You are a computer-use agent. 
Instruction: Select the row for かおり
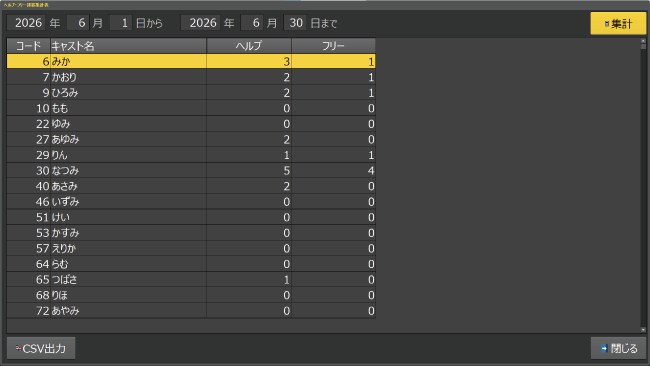[191, 77]
